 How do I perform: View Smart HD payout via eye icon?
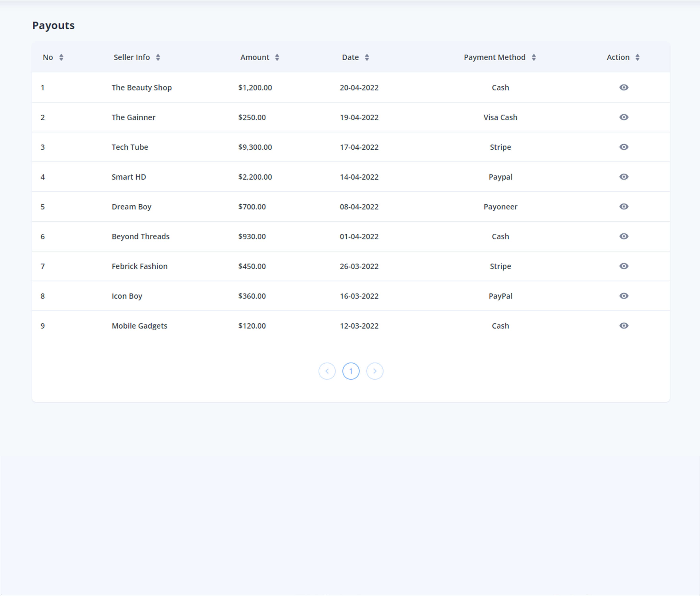[x=624, y=177]
